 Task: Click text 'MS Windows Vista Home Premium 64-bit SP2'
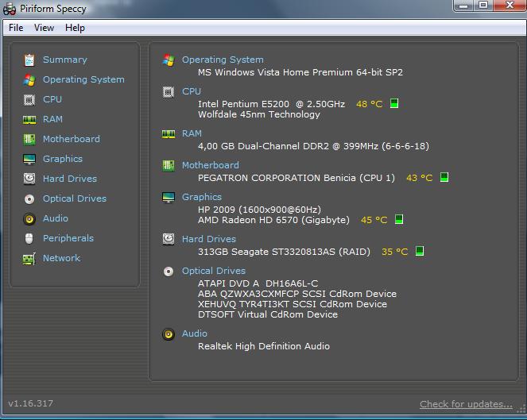pos(300,72)
